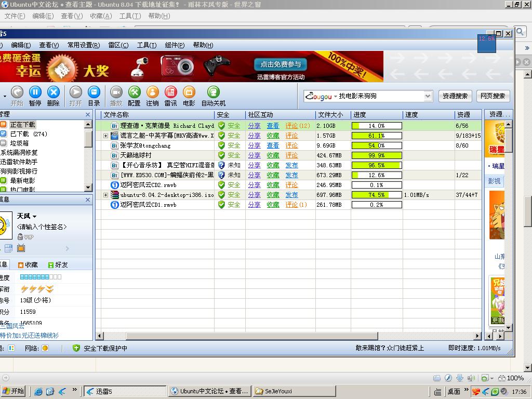The height and width of the screenshot is (399, 532).
Task: Close the task management (管理) panel
Action: (88, 115)
